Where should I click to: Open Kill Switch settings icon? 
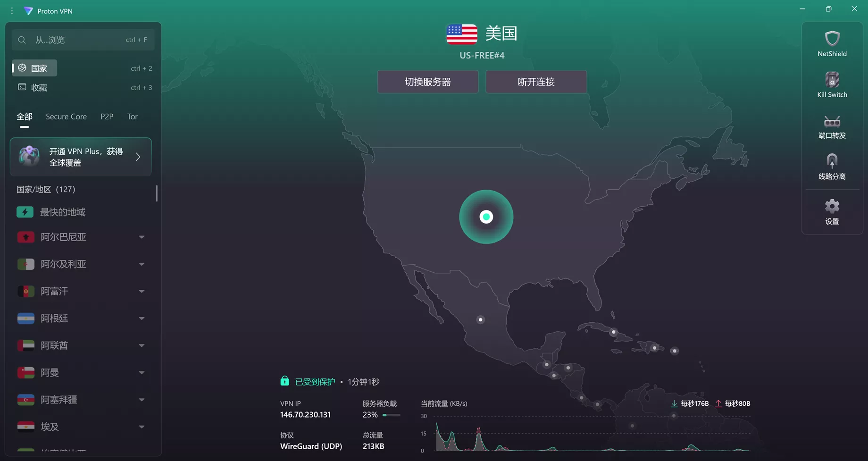pos(832,80)
